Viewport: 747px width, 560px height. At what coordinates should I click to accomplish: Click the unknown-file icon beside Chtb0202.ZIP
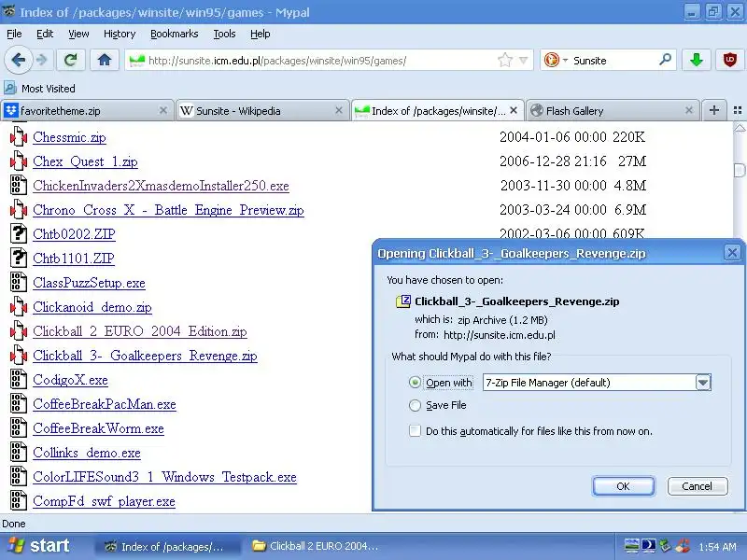click(x=19, y=233)
